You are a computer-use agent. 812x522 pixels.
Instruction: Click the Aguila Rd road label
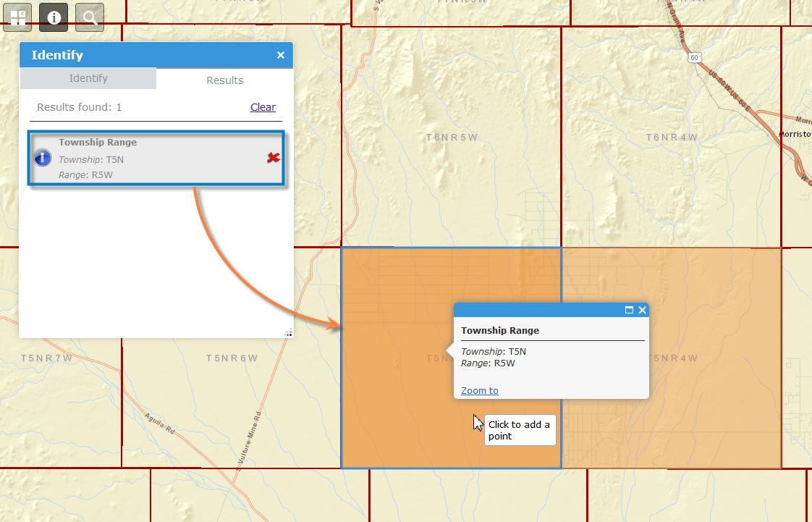point(159,424)
